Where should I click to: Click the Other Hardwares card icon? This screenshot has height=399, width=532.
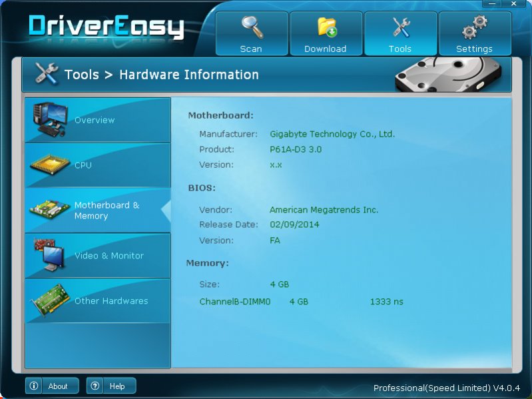point(50,300)
